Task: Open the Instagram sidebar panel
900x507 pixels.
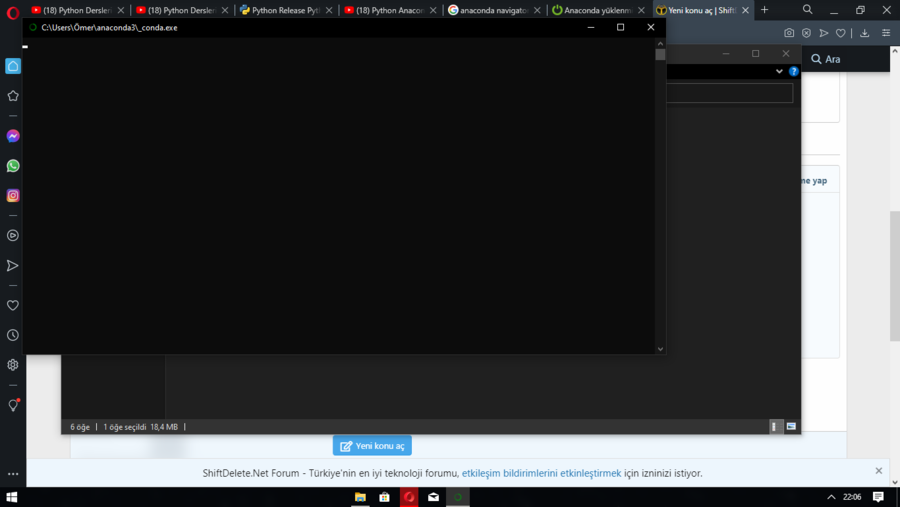Action: coord(13,196)
